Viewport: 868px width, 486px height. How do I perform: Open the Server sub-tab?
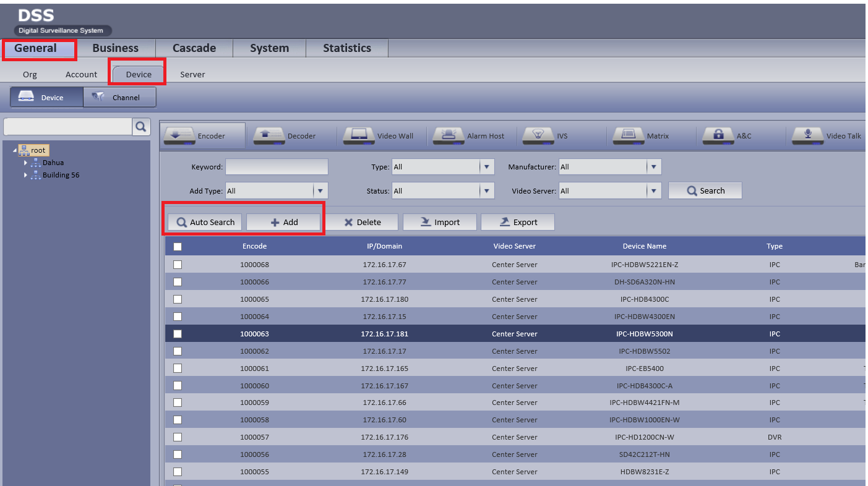192,74
